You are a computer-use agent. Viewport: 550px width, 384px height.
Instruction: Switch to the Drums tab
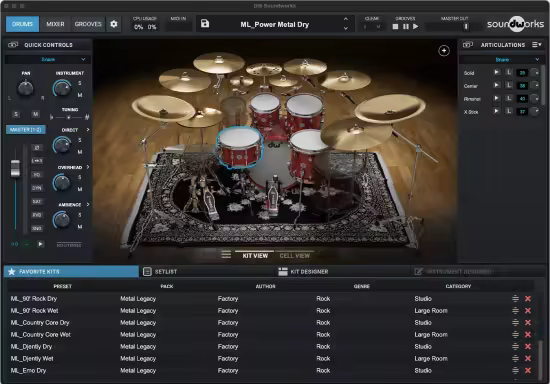pos(22,24)
